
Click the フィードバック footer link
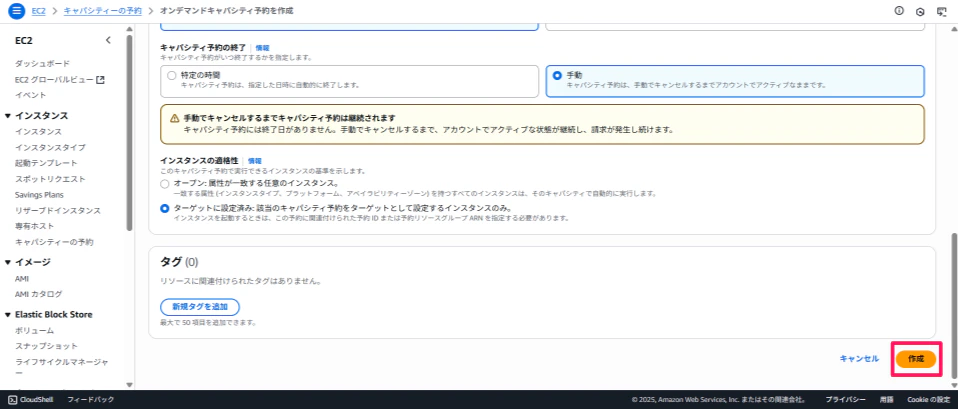click(x=90, y=400)
